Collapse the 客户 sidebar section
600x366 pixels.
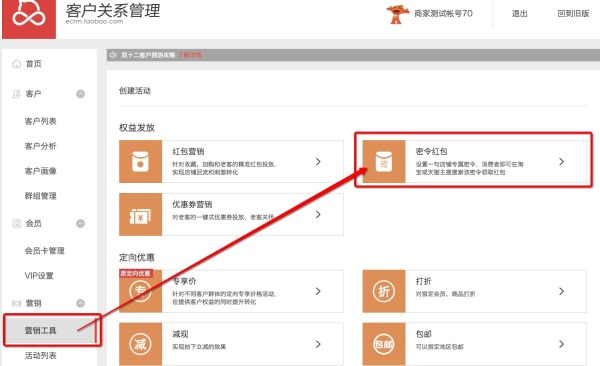pyautogui.click(x=80, y=94)
